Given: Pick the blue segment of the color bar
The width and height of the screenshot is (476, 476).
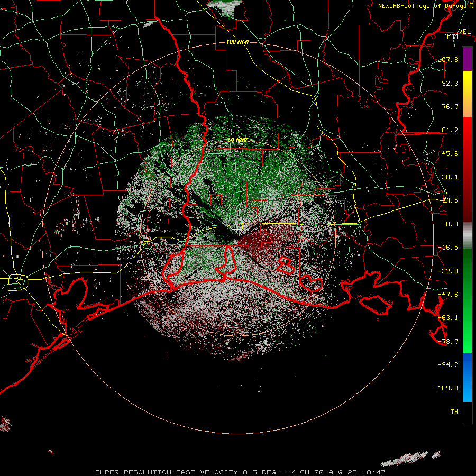Looking at the screenshot, I should click(467, 377).
